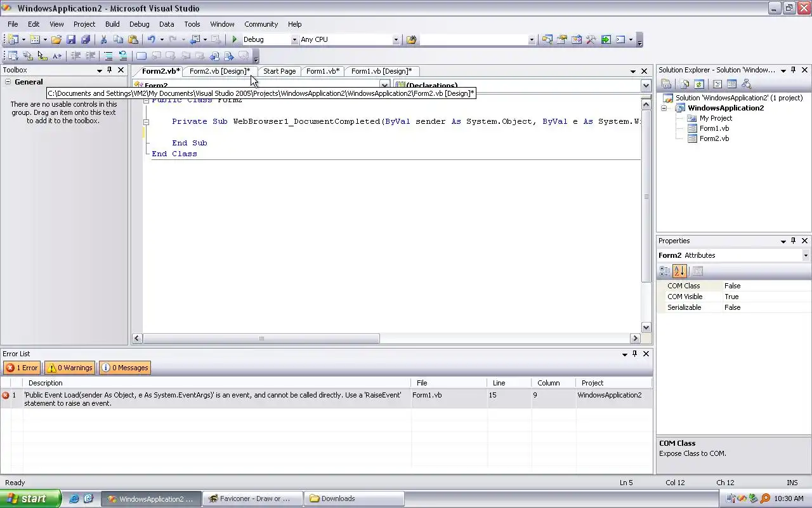
Task: Toggle the 0 Warnings filter button
Action: (70, 368)
